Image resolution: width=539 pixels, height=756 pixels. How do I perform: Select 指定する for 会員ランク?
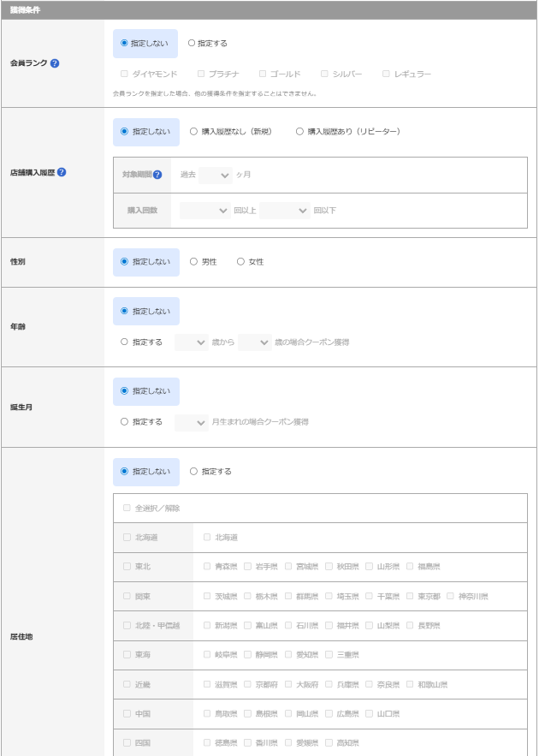pyautogui.click(x=192, y=43)
